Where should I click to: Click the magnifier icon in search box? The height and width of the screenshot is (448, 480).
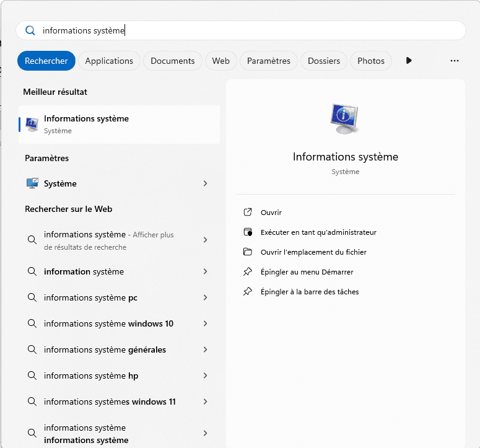30,30
